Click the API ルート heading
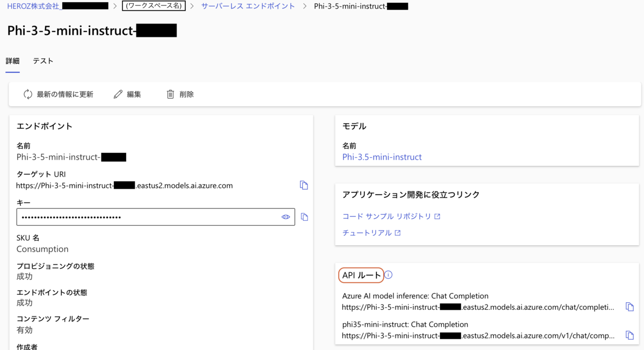The width and height of the screenshot is (644, 350). coord(362,275)
